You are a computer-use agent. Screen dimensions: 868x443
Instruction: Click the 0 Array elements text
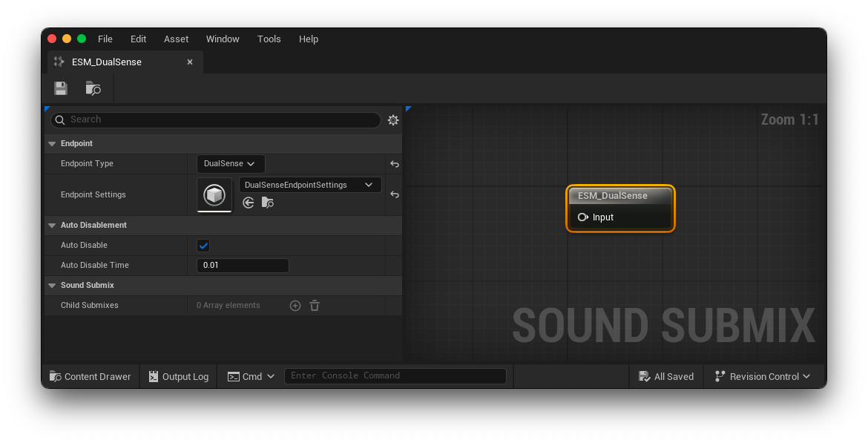228,305
